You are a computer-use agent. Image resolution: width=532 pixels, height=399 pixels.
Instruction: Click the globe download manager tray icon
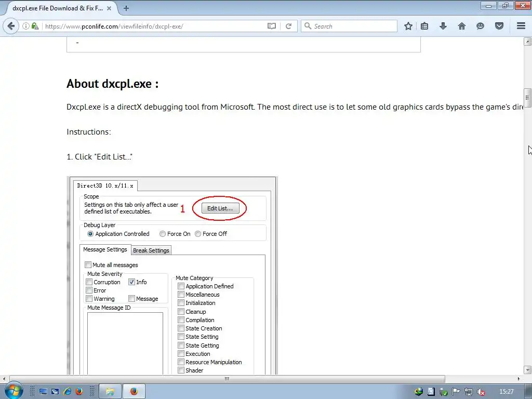click(x=419, y=392)
